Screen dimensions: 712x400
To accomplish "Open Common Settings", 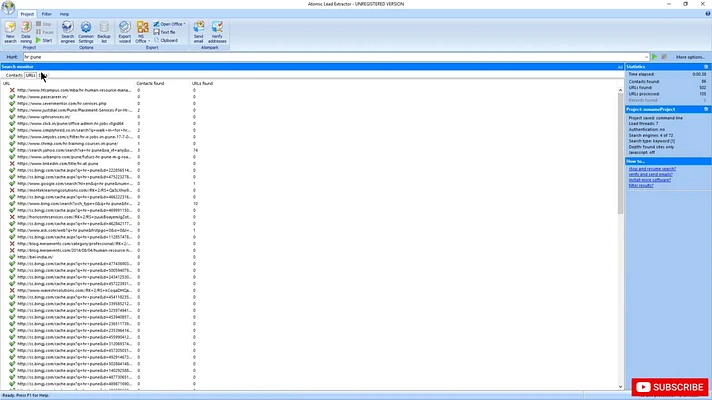I will 86,32.
